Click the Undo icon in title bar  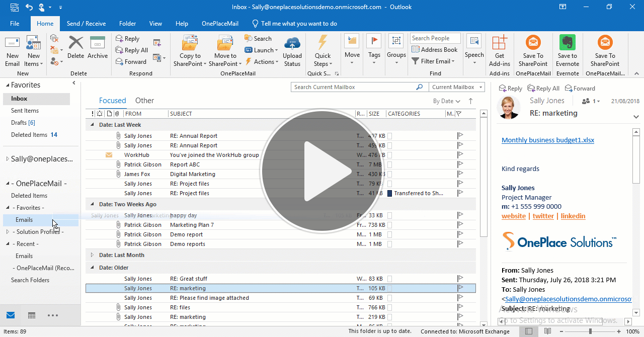[x=29, y=7]
